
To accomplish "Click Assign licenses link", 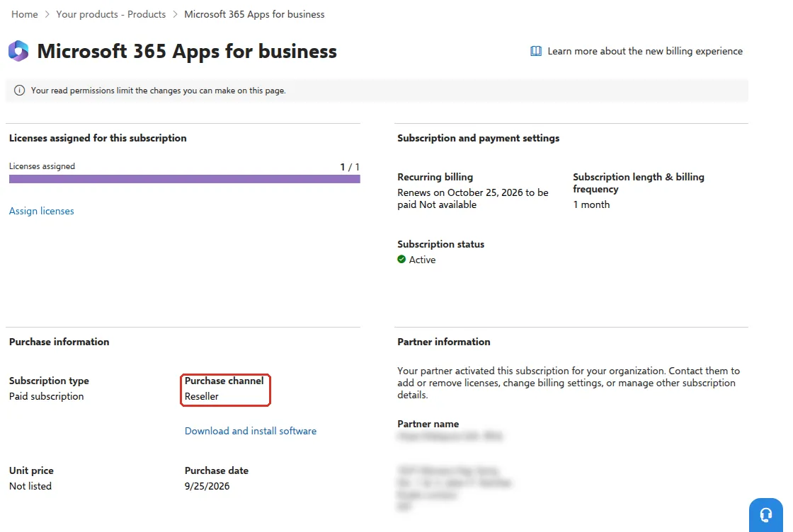I will pyautogui.click(x=42, y=211).
